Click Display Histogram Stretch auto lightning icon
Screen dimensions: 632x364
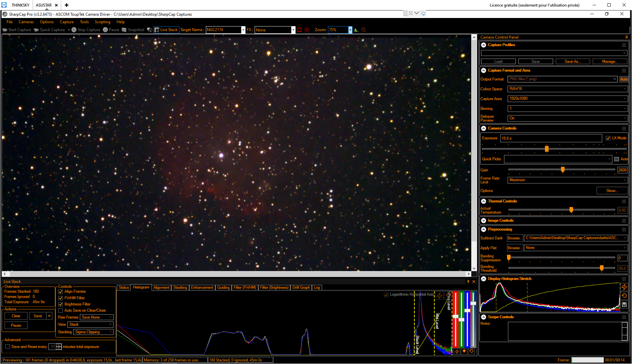click(624, 287)
